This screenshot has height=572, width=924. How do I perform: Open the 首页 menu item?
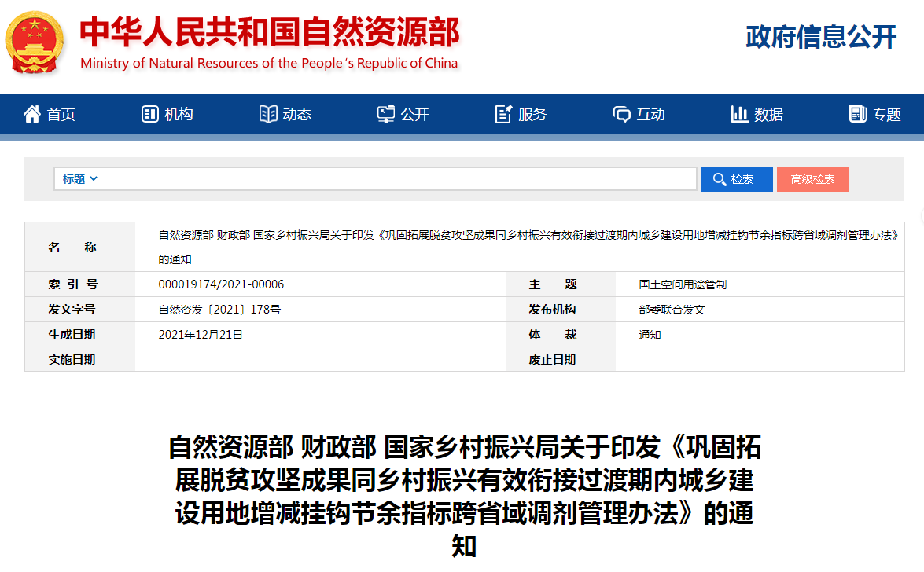[x=50, y=114]
